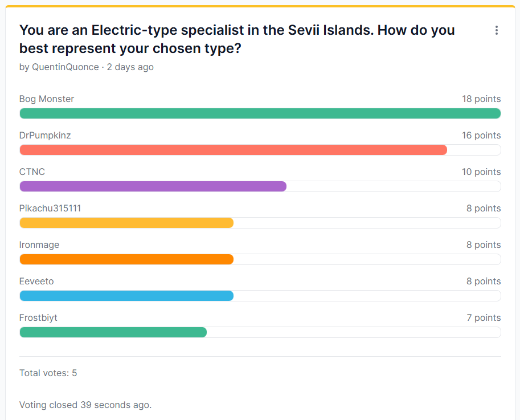Screen dimensions: 520x420
Task: Select the CTNC option label
Action: pos(32,172)
